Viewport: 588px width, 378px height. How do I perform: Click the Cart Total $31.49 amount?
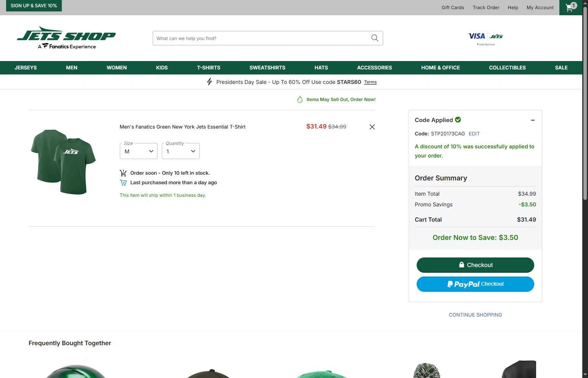[x=526, y=220]
